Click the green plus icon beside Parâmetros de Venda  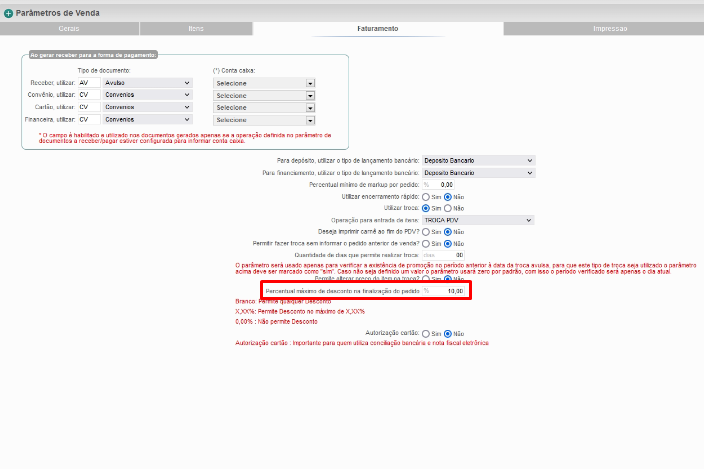8,13
